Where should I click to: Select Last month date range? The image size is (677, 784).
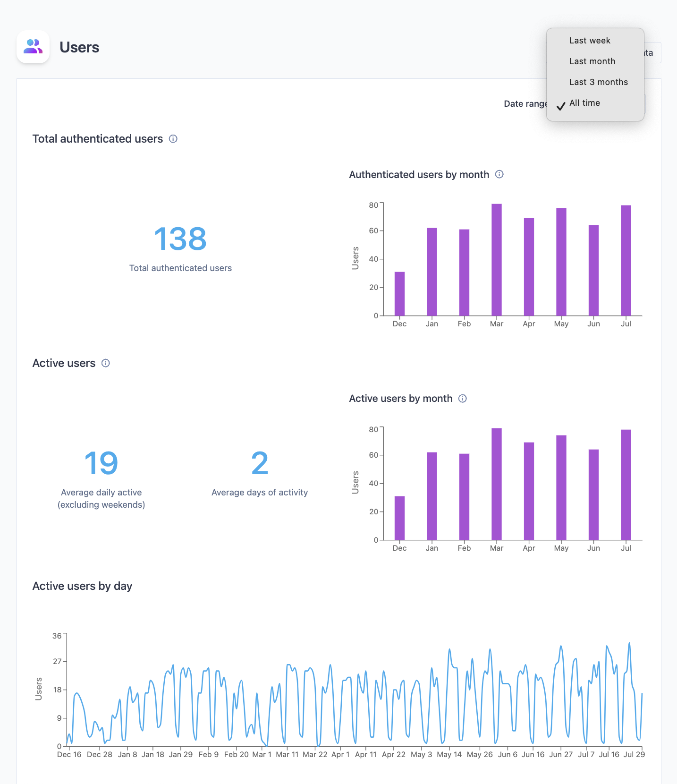[595, 61]
